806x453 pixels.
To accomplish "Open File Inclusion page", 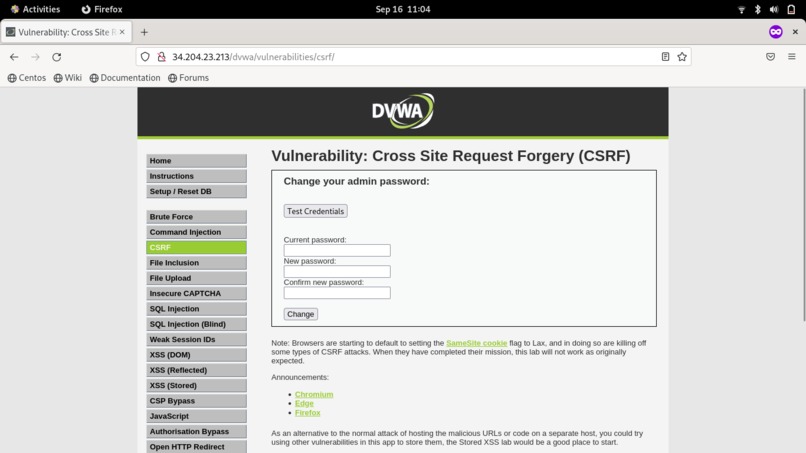I will [x=196, y=263].
